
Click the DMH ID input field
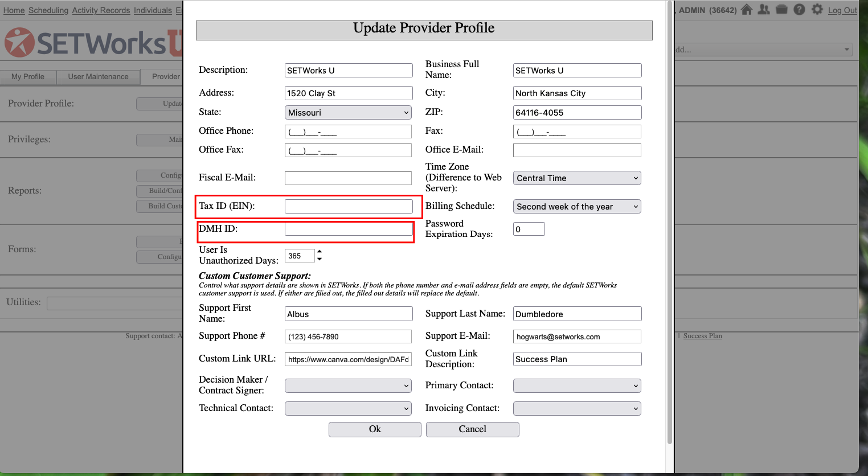tap(349, 229)
